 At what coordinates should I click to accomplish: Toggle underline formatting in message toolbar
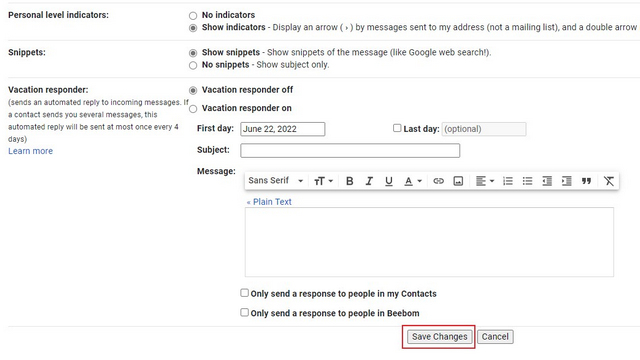[x=389, y=181]
